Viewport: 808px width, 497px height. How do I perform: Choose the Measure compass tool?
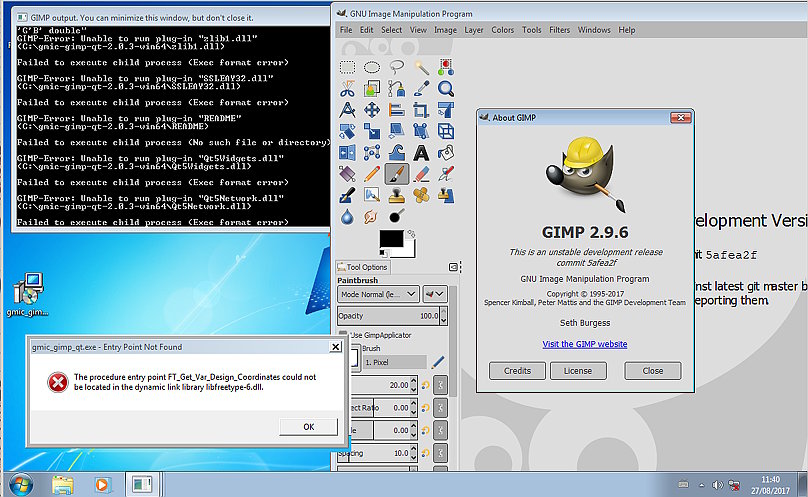[x=347, y=110]
